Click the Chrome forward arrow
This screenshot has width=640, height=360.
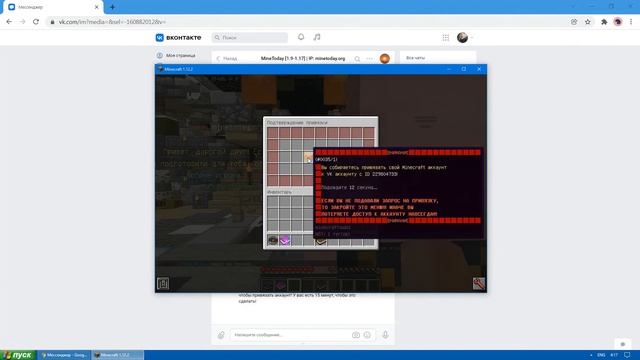[x=22, y=22]
